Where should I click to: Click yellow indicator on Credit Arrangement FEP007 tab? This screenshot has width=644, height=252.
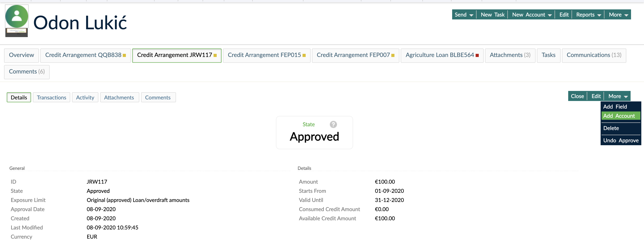393,56
